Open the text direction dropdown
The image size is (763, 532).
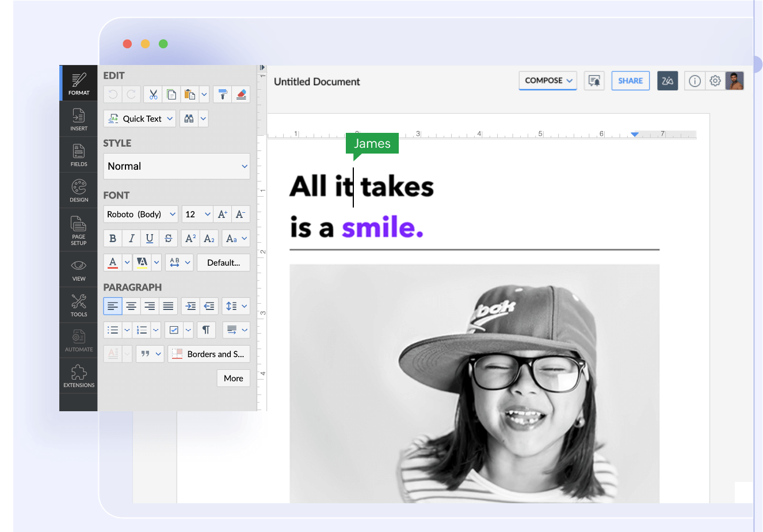236,330
